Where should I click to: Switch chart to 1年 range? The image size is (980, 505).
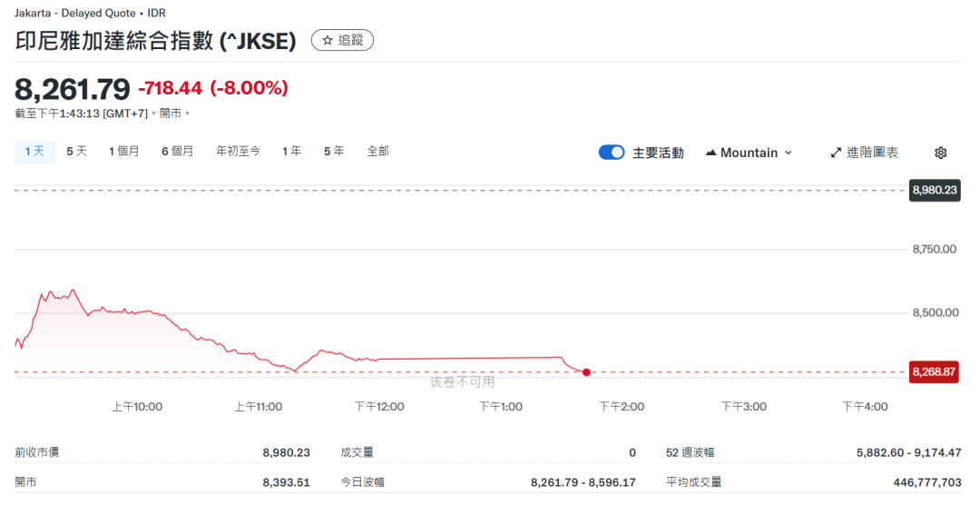291,152
